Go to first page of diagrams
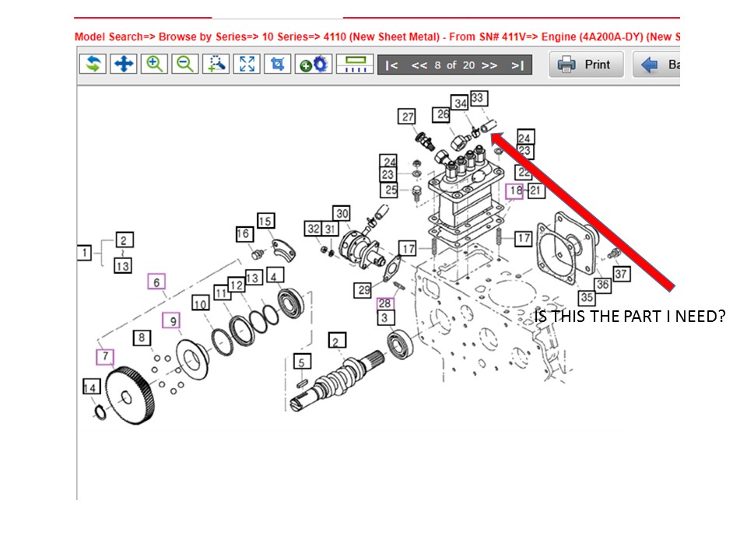 click(392, 65)
